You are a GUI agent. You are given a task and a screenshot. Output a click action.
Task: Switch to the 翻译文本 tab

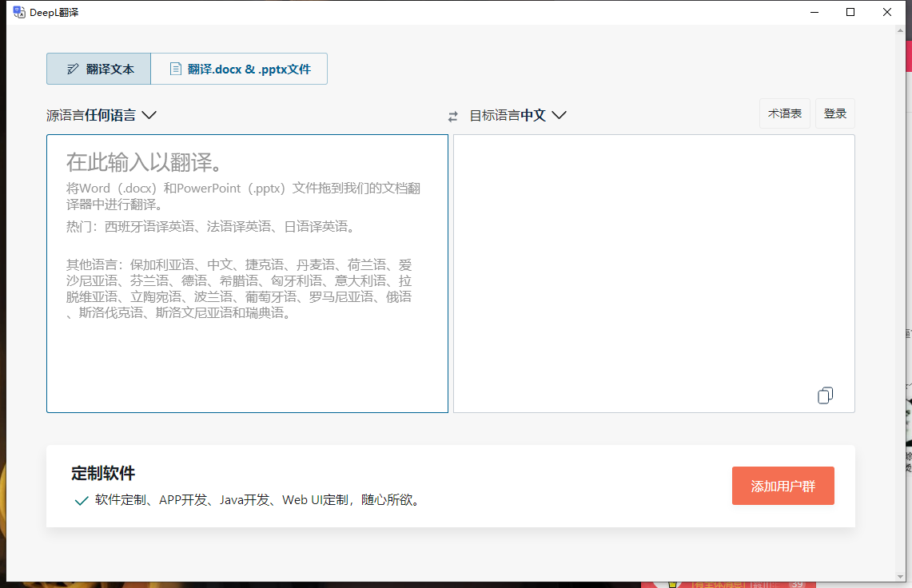98,69
